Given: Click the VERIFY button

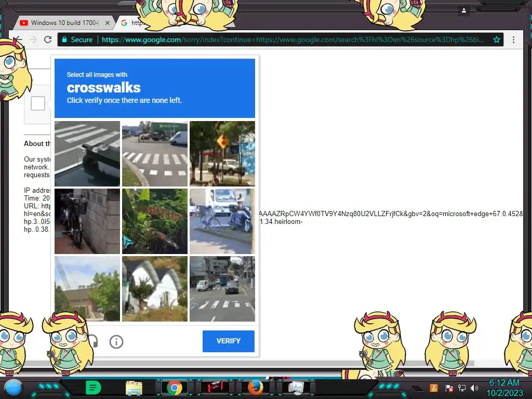Looking at the screenshot, I should pyautogui.click(x=229, y=341).
